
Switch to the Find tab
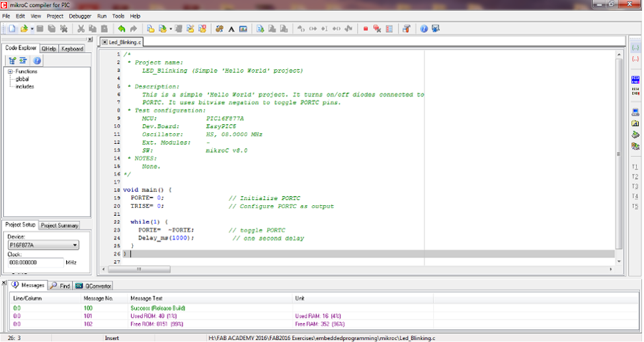point(60,286)
